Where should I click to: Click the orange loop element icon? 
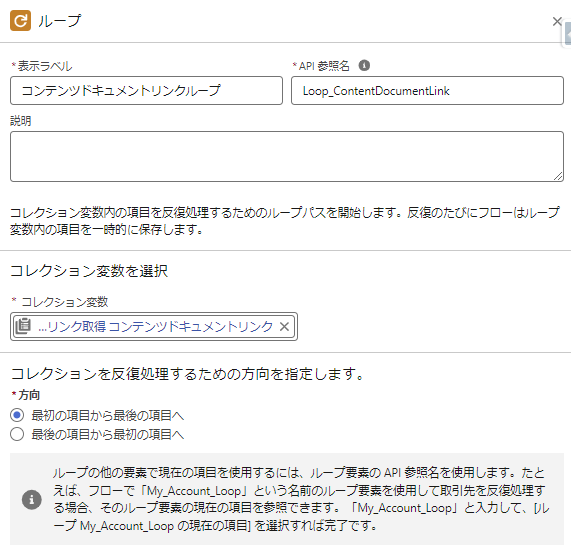pyautogui.click(x=20, y=20)
